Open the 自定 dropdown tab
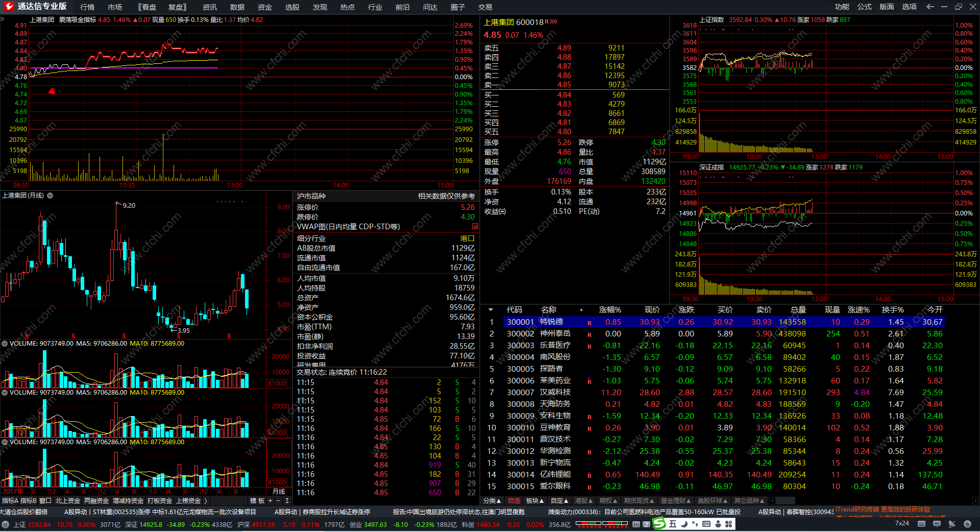 [x=560, y=501]
